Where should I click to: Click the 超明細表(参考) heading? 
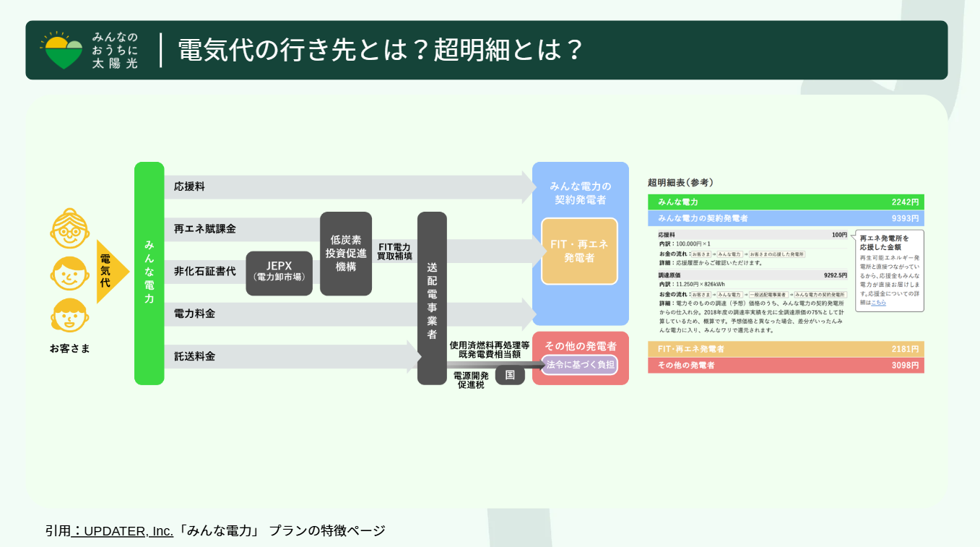(680, 183)
